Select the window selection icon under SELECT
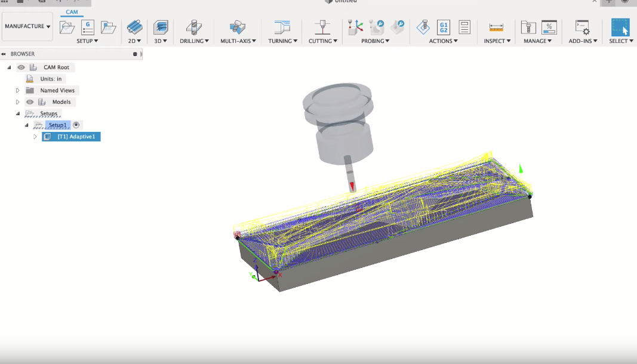This screenshot has height=364, width=637. pyautogui.click(x=620, y=26)
